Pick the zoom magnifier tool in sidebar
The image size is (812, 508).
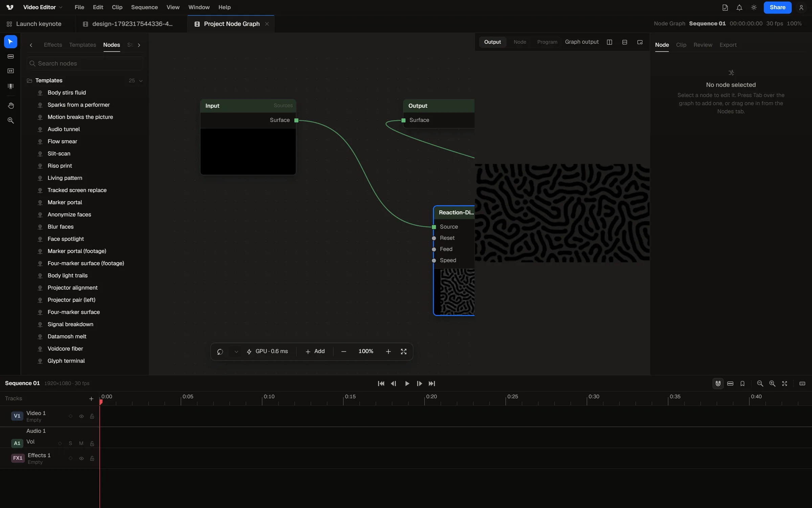click(10, 121)
